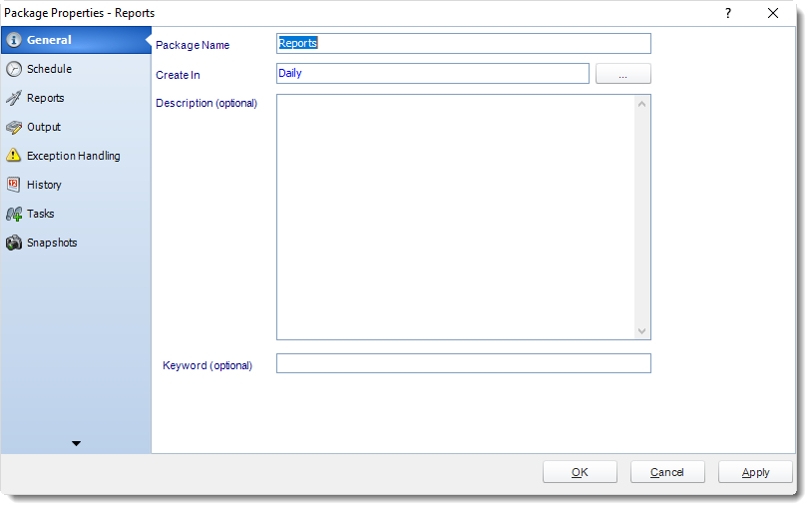Select the Exception Handling tab
The image size is (812, 510).
(x=76, y=156)
